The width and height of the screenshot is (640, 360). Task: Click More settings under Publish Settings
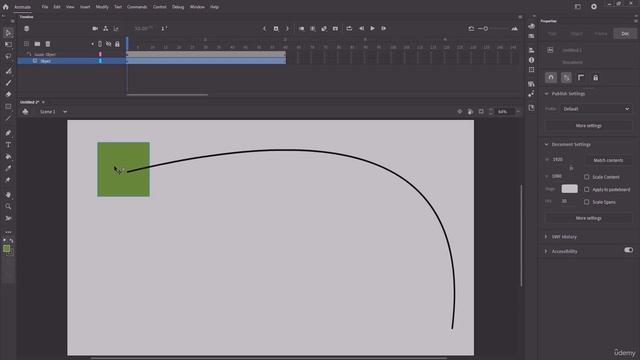[588, 126]
